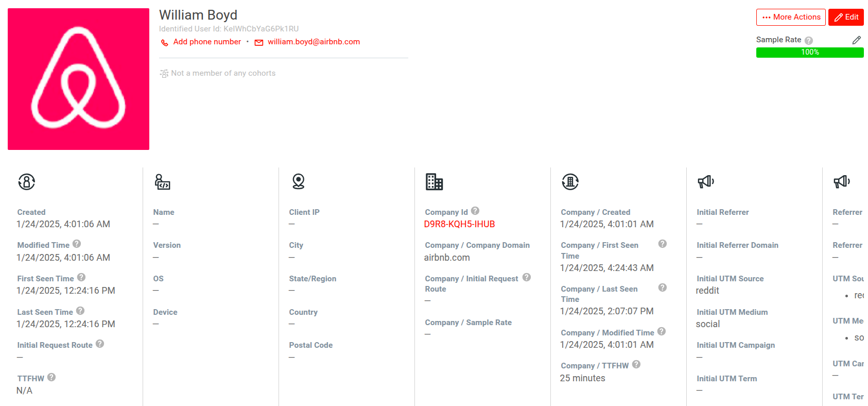Open the company link D9R8-KQH5-IHUB
This screenshot has width=868, height=406.
(459, 224)
